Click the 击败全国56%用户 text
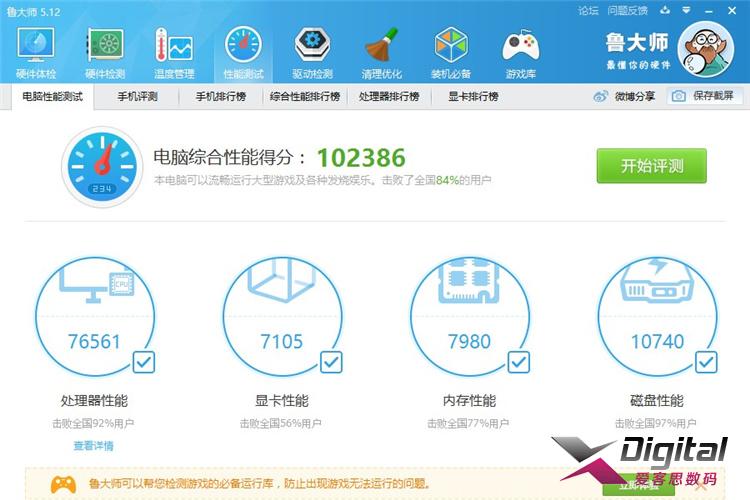750x500 pixels. pyautogui.click(x=281, y=423)
